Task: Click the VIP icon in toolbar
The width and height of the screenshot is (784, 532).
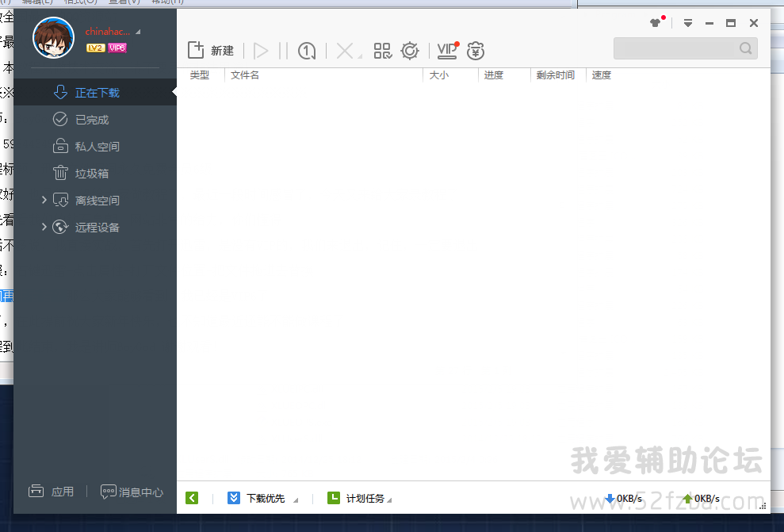Action: tap(447, 51)
